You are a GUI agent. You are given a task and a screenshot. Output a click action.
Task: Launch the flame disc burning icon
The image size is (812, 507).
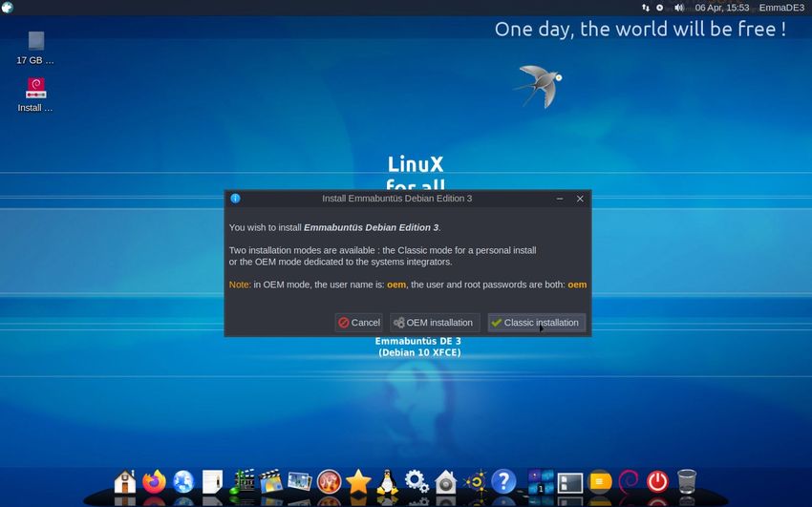[x=329, y=481]
